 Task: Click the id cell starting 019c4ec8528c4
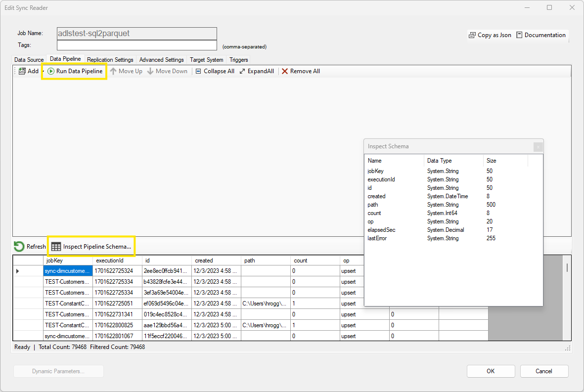pyautogui.click(x=167, y=314)
